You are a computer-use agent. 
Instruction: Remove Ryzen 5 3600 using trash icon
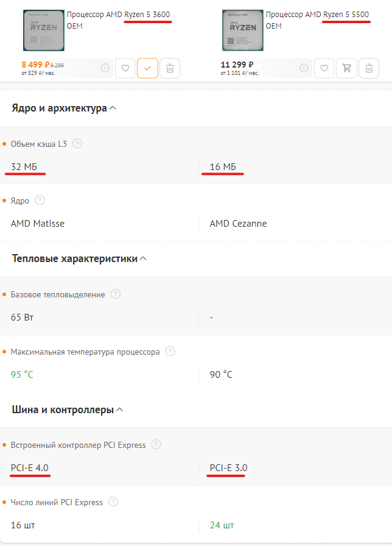tap(170, 68)
